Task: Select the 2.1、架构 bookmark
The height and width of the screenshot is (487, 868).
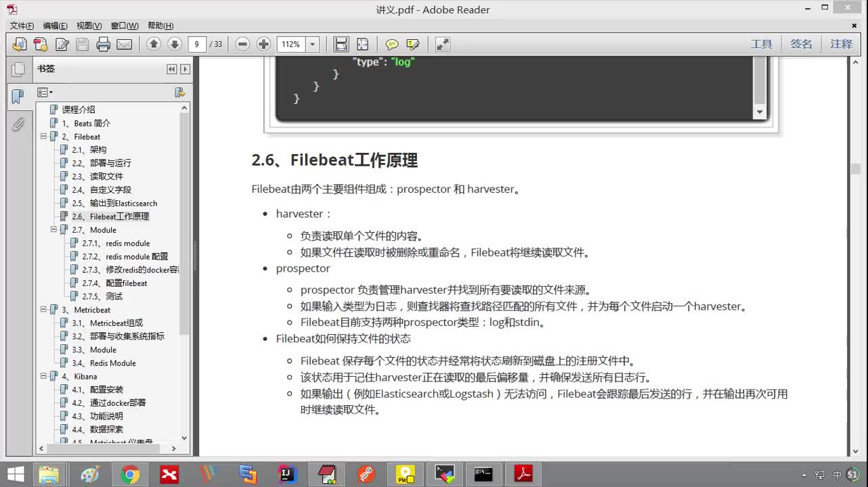Action: [89, 150]
